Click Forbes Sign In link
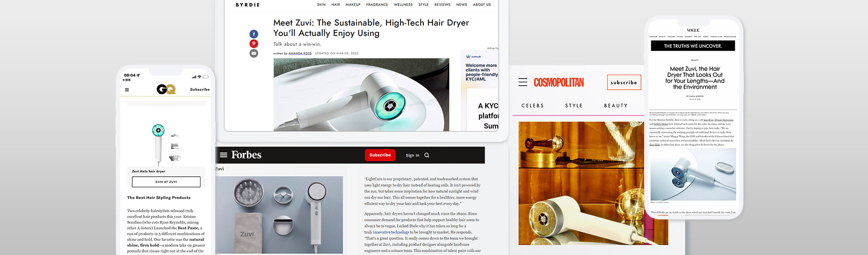The width and height of the screenshot is (868, 255). [412, 155]
